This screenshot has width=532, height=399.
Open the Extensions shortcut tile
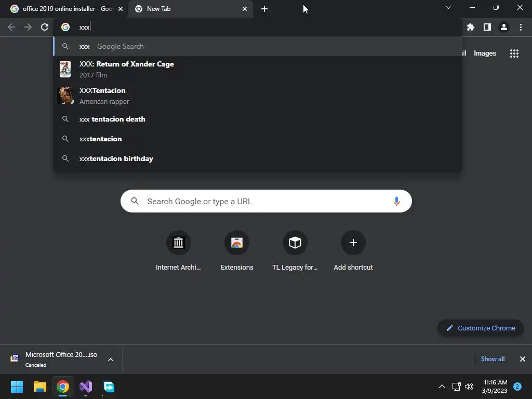(x=237, y=251)
